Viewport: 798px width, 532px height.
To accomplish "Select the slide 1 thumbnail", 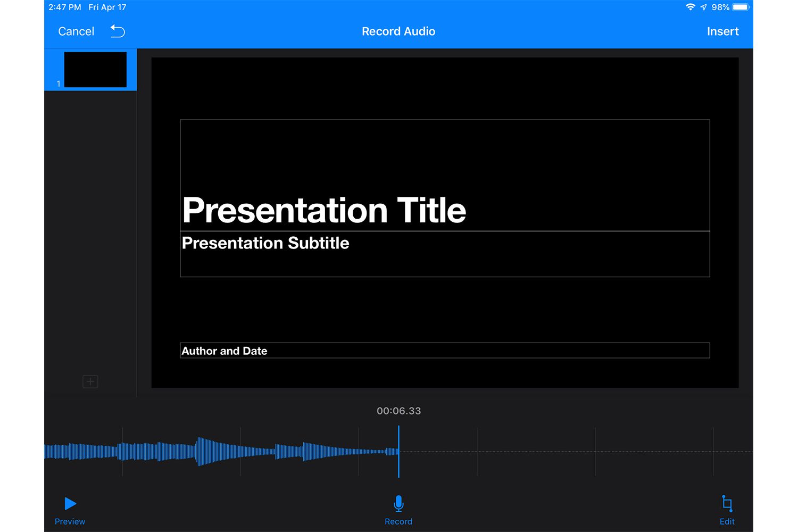I will point(95,70).
